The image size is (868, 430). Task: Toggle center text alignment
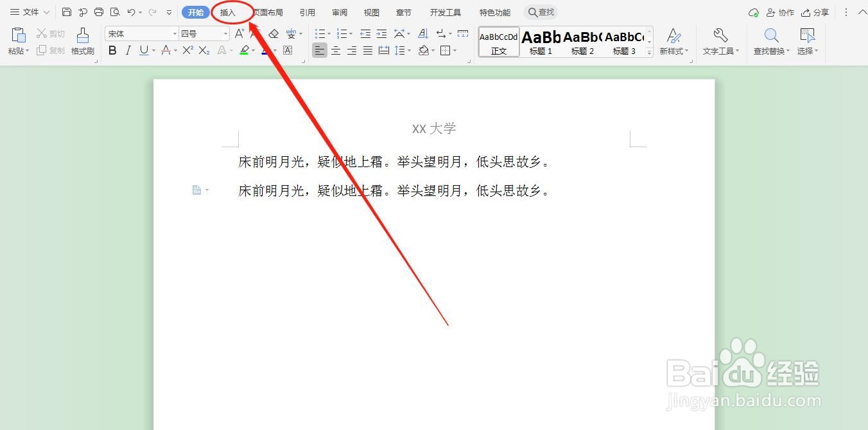pos(336,50)
